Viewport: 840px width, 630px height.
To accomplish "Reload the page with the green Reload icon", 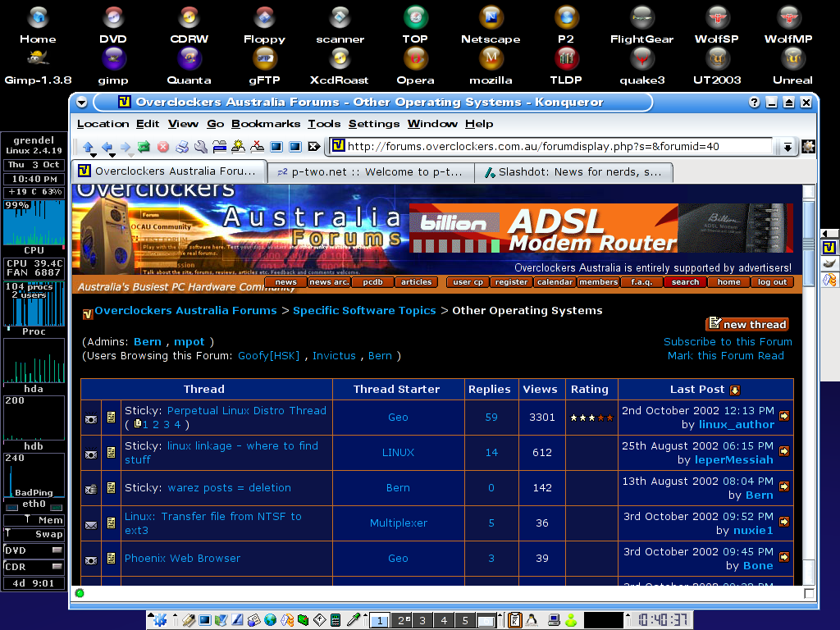I will point(144,146).
